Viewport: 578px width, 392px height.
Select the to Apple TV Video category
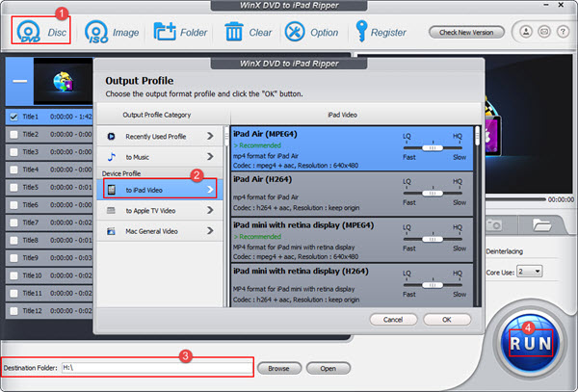click(160, 211)
